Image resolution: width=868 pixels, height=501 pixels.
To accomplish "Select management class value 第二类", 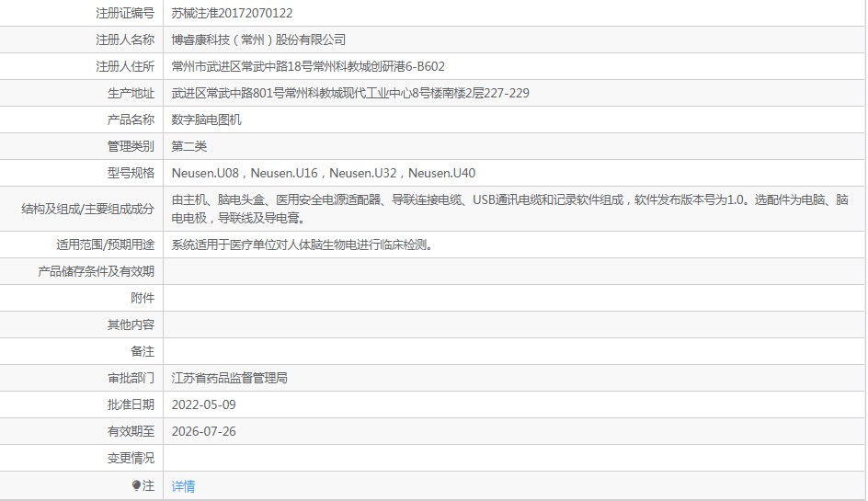I will [x=188, y=146].
